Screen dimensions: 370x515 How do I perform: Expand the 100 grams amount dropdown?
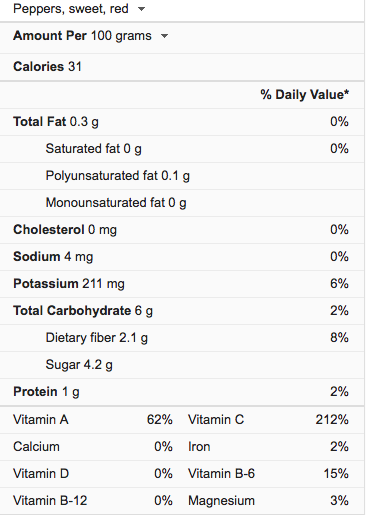tap(164, 36)
